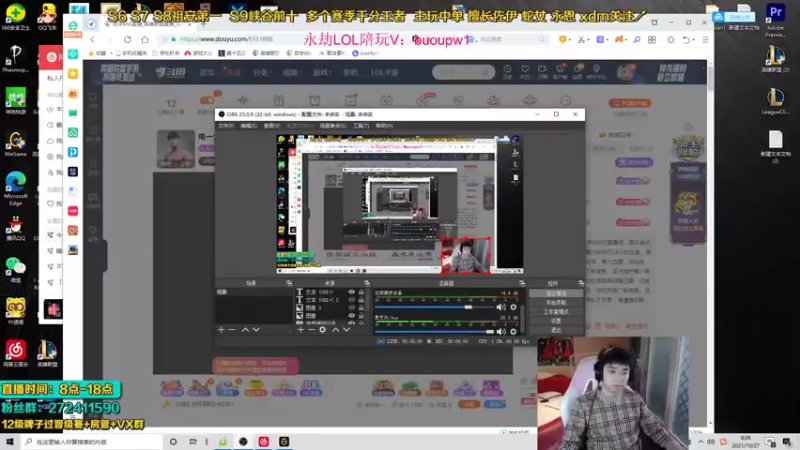Click the webcam overlay in OBS preview
The image size is (800, 450).
pos(465,256)
